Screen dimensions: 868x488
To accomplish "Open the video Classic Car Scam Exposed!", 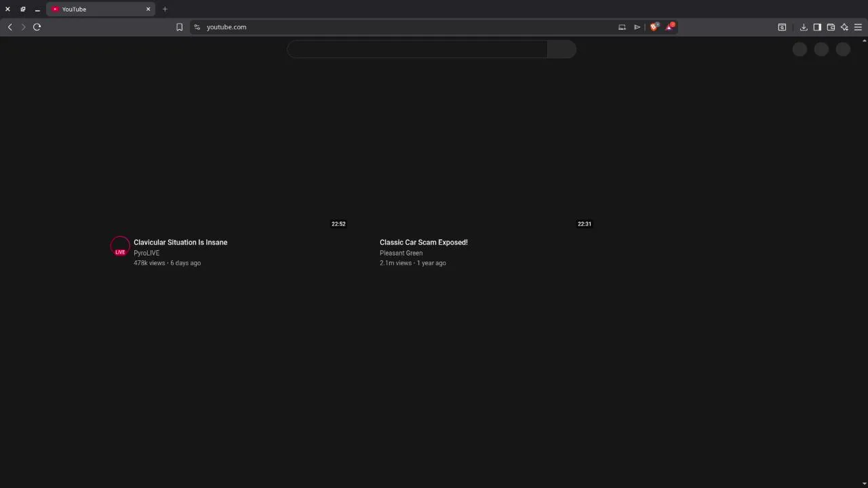I will pyautogui.click(x=424, y=242).
